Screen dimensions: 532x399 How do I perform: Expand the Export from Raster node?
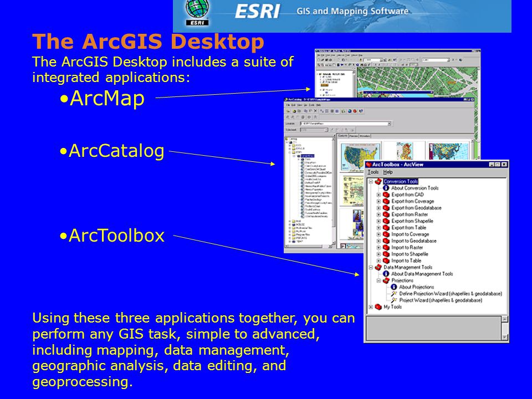378,214
